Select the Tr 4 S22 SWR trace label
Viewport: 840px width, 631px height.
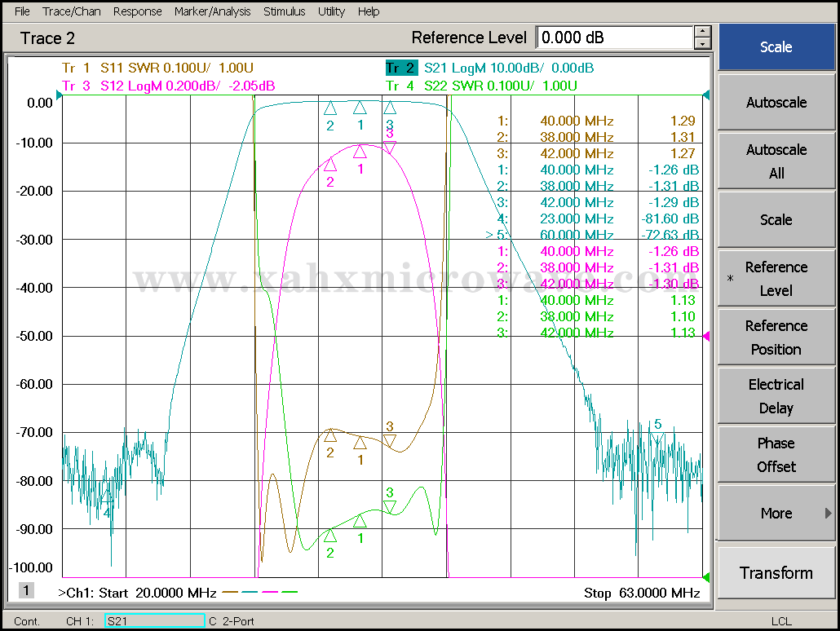point(481,86)
